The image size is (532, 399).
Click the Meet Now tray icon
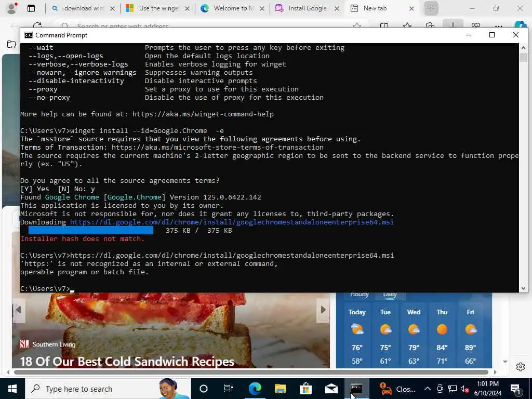click(x=440, y=389)
